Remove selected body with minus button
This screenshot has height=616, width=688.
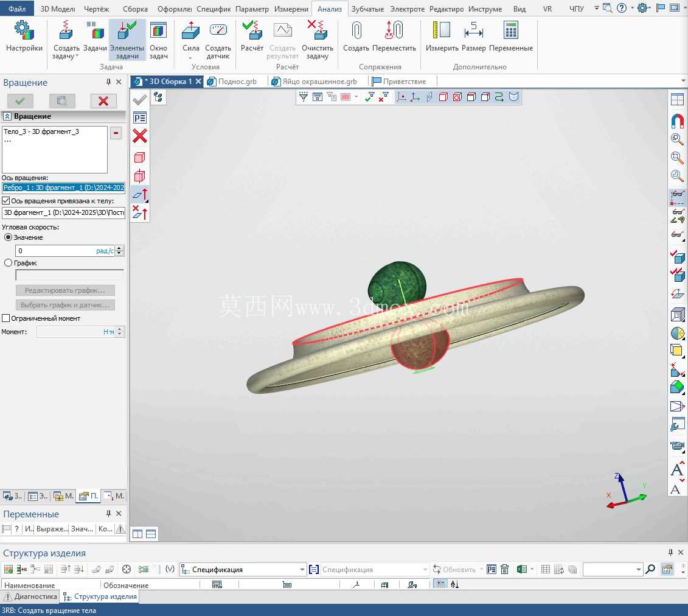[116, 133]
